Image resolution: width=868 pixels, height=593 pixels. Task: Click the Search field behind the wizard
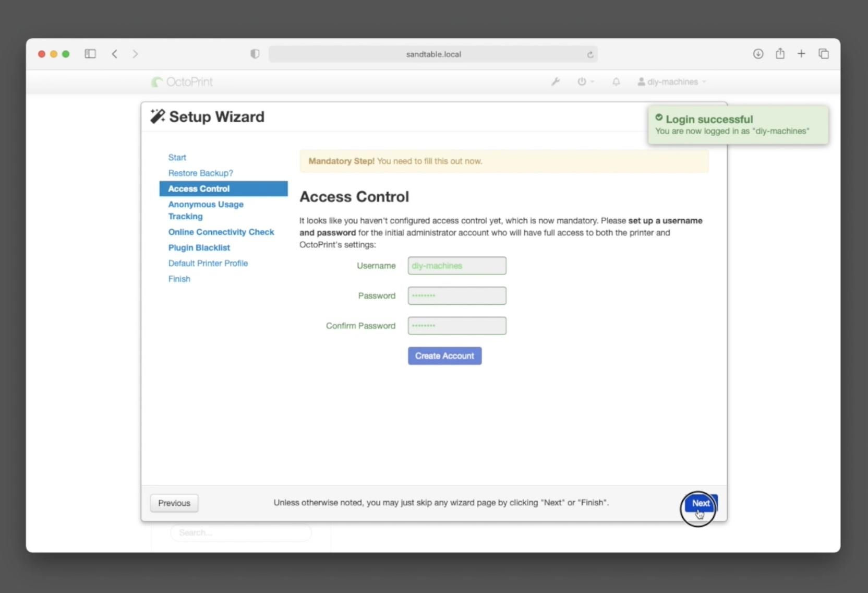[240, 532]
